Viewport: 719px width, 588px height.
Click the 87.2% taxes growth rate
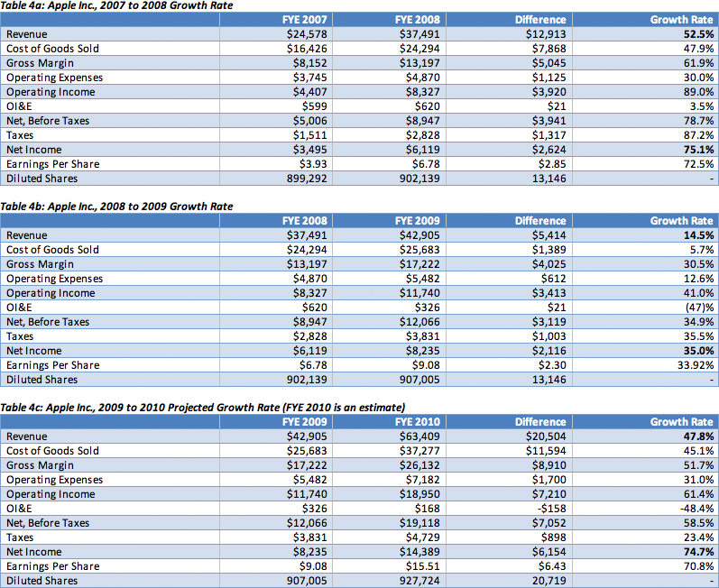tap(699, 135)
